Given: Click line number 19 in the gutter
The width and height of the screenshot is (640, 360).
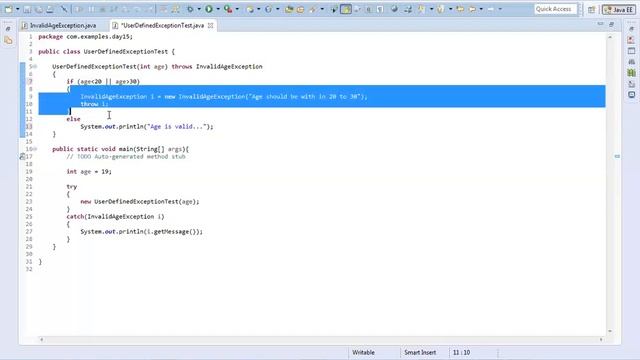Looking at the screenshot, I should coord(29,171).
